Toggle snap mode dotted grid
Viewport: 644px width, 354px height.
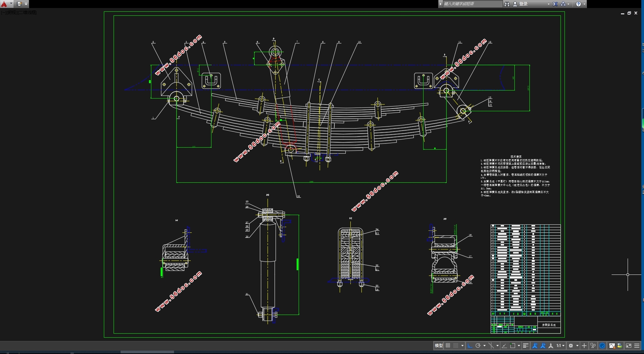456,346
